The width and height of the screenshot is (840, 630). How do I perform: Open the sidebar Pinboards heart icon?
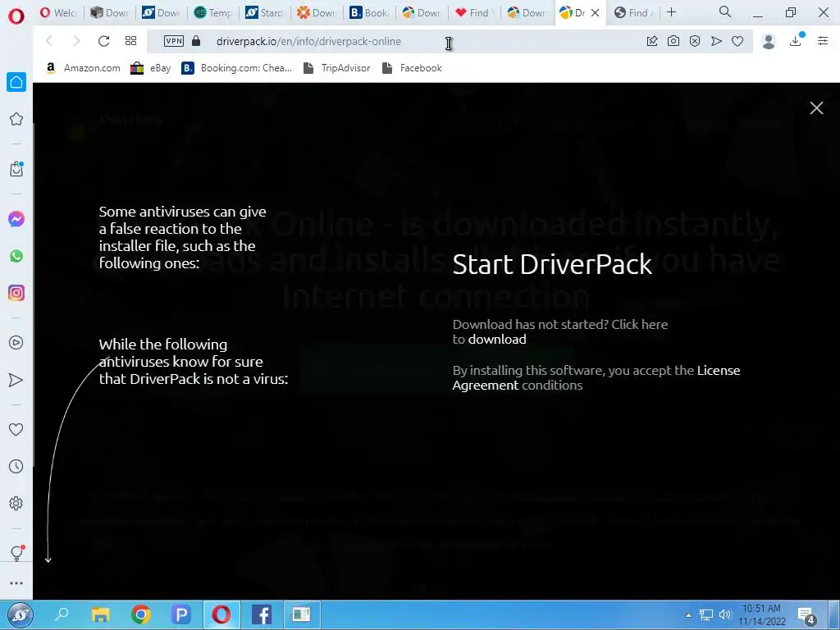tap(16, 429)
